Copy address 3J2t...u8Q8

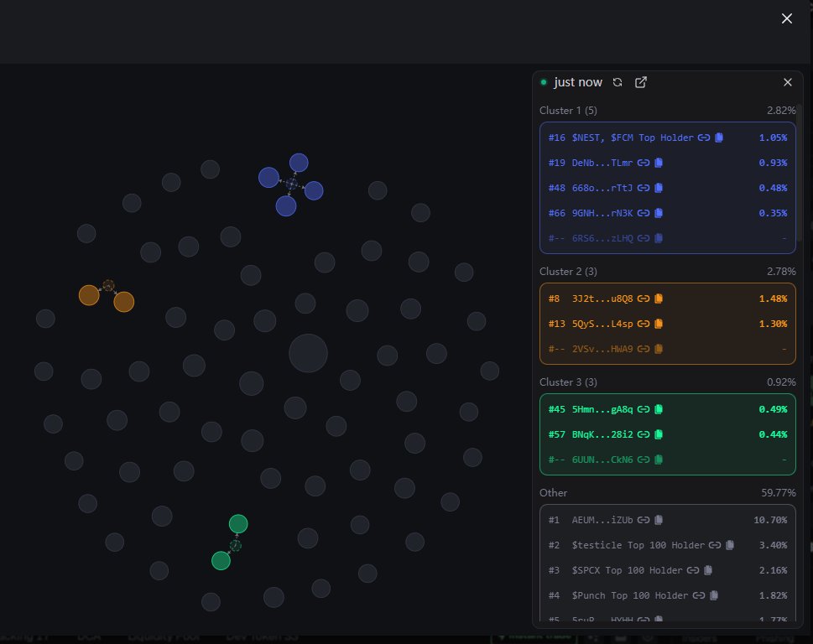[659, 299]
